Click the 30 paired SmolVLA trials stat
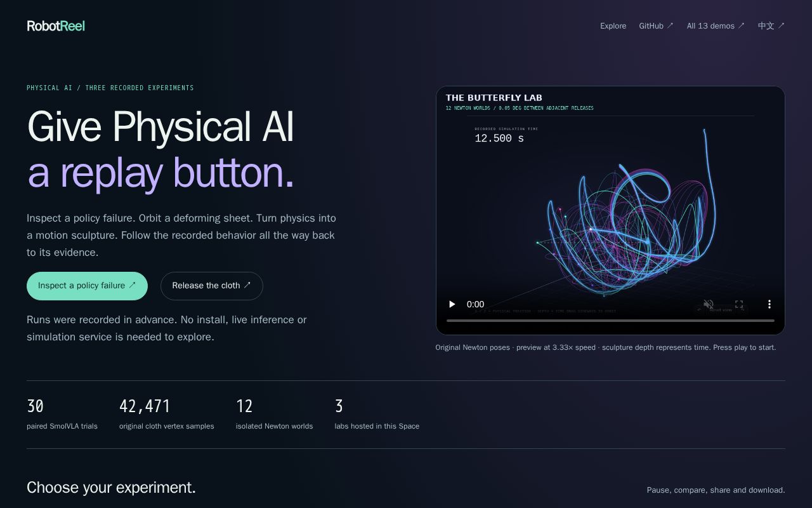Image resolution: width=812 pixels, height=508 pixels. 62,414
